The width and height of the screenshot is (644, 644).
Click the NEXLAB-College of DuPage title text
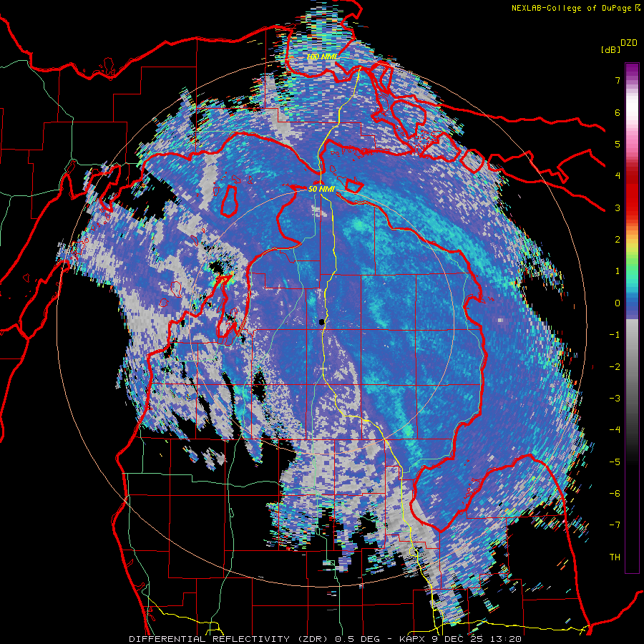575,8
